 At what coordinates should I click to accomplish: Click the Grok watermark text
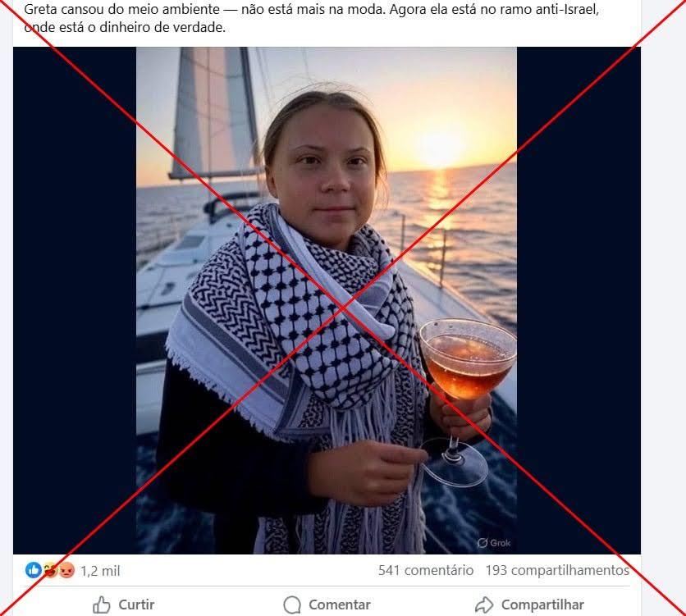pyautogui.click(x=501, y=542)
